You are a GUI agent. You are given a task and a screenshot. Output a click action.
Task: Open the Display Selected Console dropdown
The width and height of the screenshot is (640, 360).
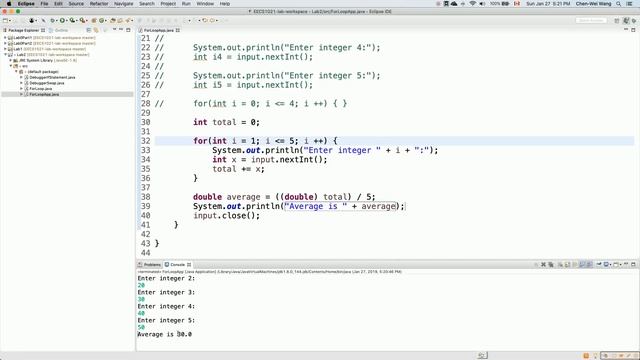tap(611, 265)
